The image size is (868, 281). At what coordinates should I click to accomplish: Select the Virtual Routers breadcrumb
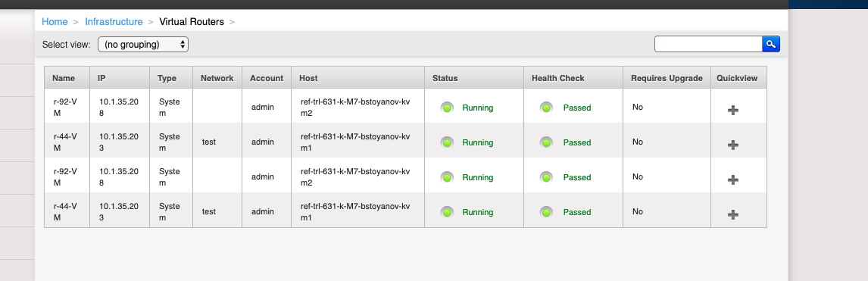point(192,22)
